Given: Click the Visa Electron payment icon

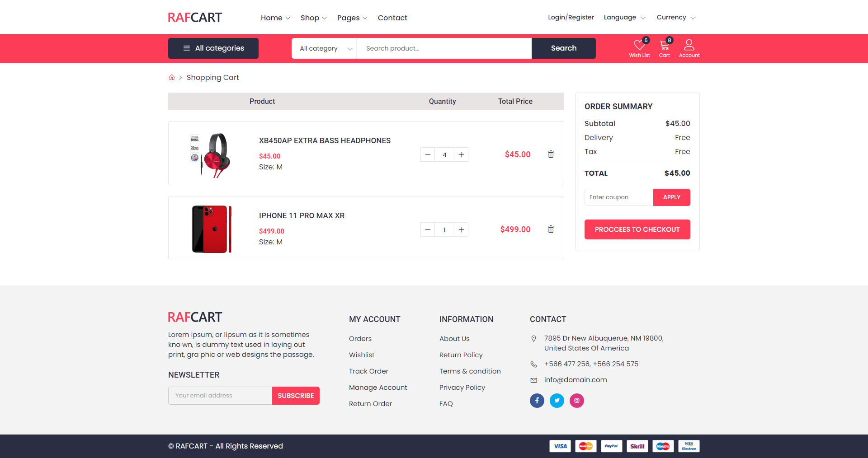Looking at the screenshot, I should (x=689, y=446).
